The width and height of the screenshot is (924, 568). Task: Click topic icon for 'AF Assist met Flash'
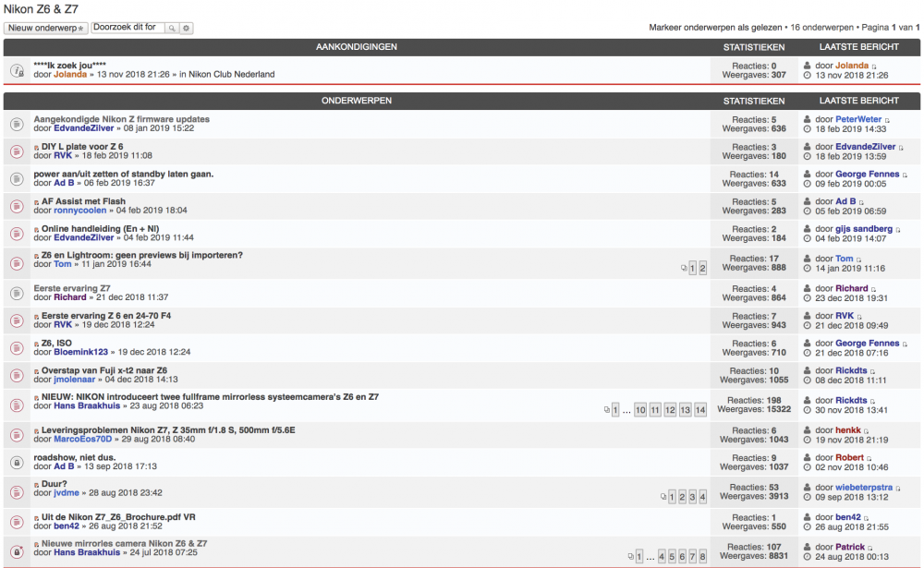click(17, 206)
